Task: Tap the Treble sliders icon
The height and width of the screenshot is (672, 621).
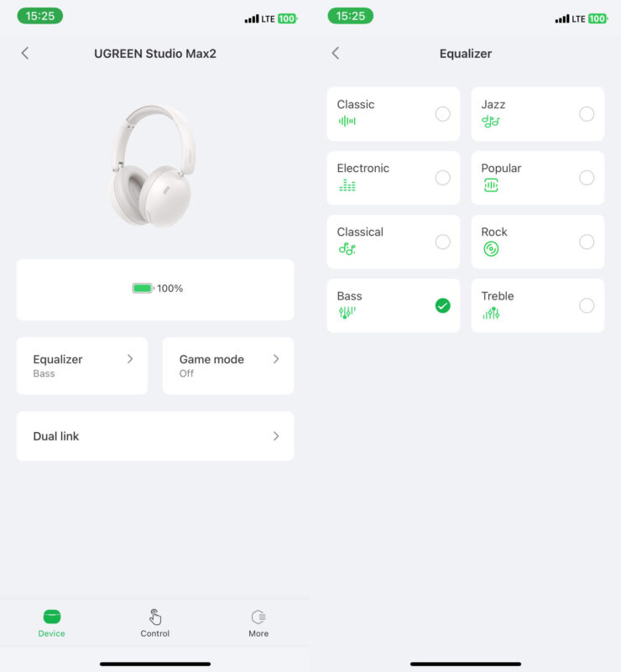Action: (x=491, y=313)
